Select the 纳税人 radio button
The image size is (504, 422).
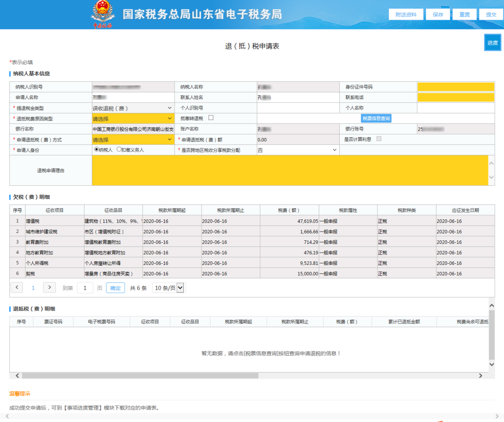[97, 149]
